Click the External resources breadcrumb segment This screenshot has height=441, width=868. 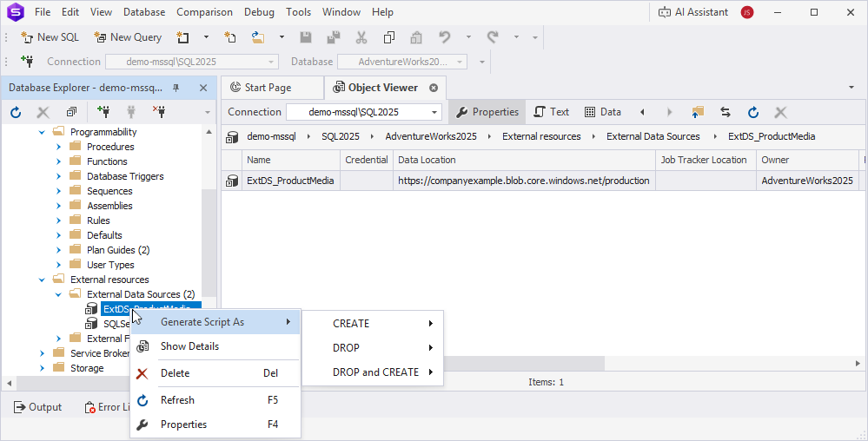point(541,136)
